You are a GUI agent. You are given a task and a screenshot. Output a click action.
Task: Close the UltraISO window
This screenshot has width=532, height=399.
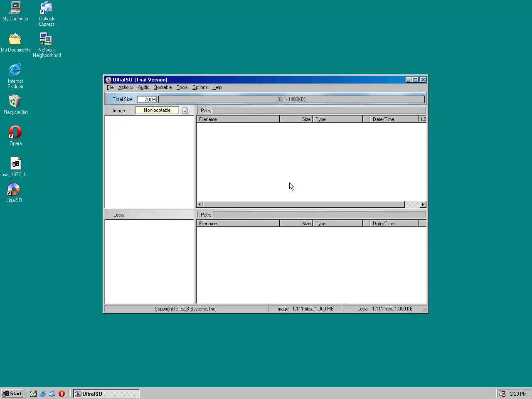[423, 80]
